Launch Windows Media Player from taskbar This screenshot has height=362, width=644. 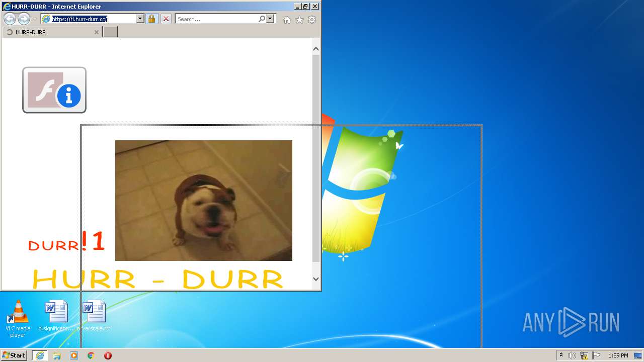click(x=74, y=355)
